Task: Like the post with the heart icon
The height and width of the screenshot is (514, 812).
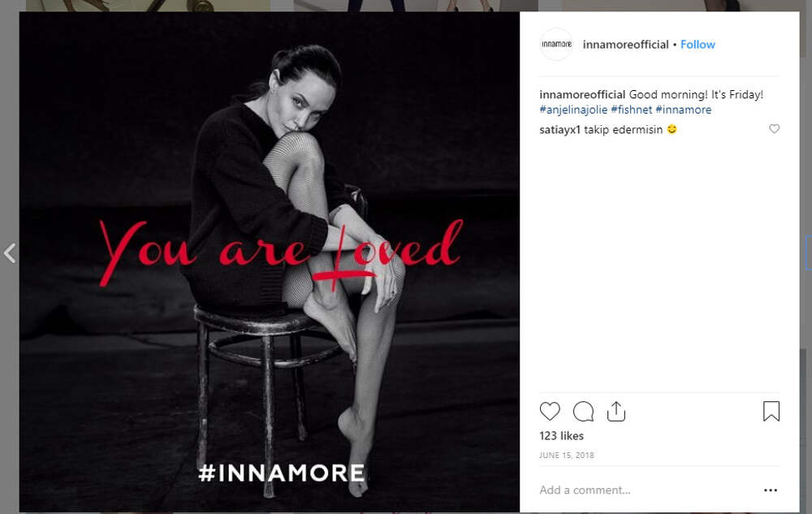Action: pyautogui.click(x=550, y=411)
